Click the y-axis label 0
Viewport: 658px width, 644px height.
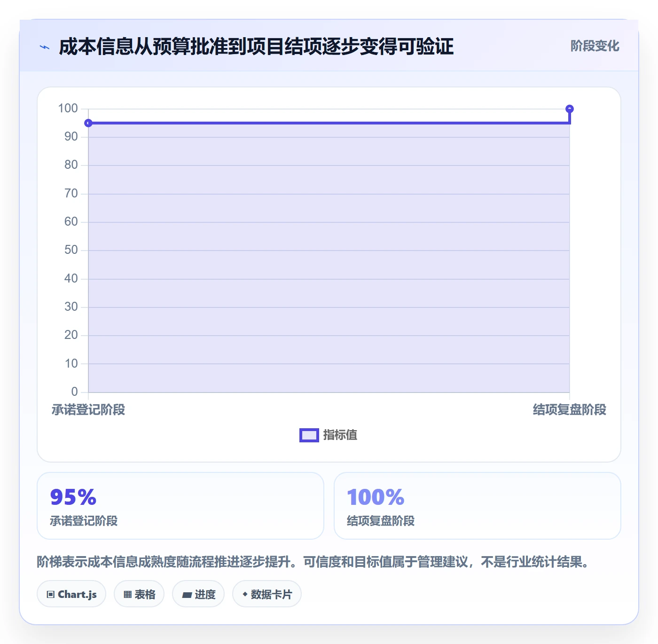74,392
